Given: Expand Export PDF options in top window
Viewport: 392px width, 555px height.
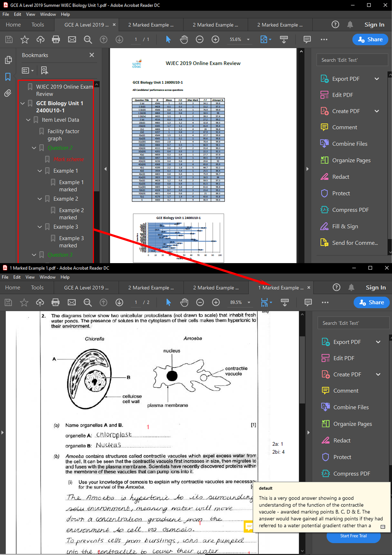Looking at the screenshot, I should [x=377, y=79].
